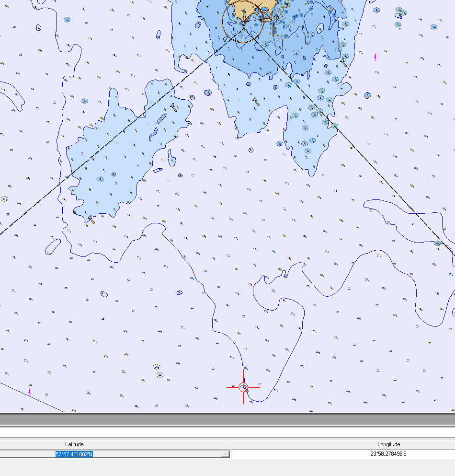455x476 pixels.
Task: Click the buoy in the central shoal below the island
Action: point(256,101)
